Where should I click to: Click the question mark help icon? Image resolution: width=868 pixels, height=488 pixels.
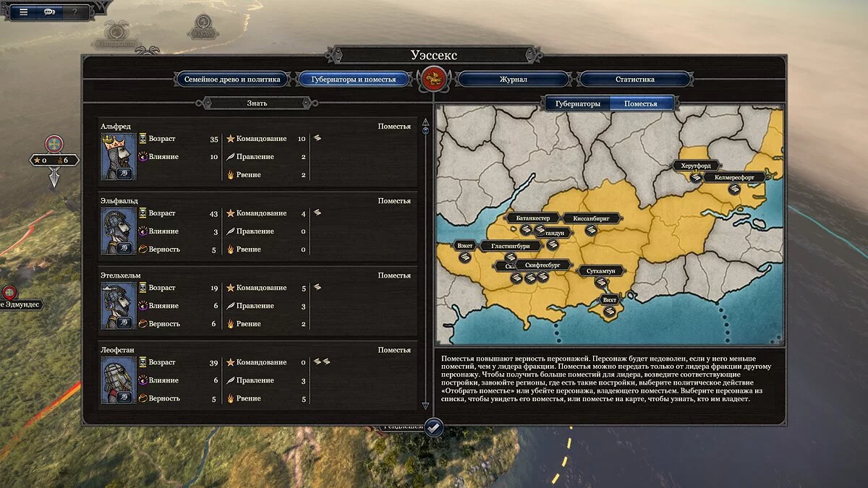74,12
